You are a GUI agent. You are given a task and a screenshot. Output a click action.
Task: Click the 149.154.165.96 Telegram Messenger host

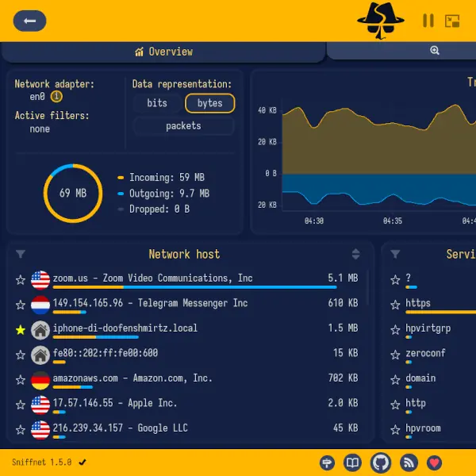[150, 303]
